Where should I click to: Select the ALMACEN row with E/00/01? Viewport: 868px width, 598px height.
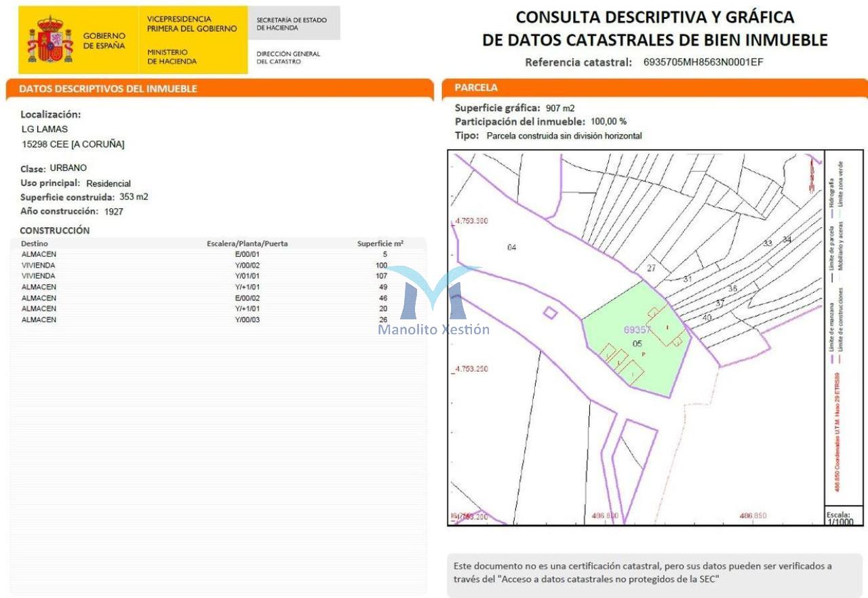point(203,254)
